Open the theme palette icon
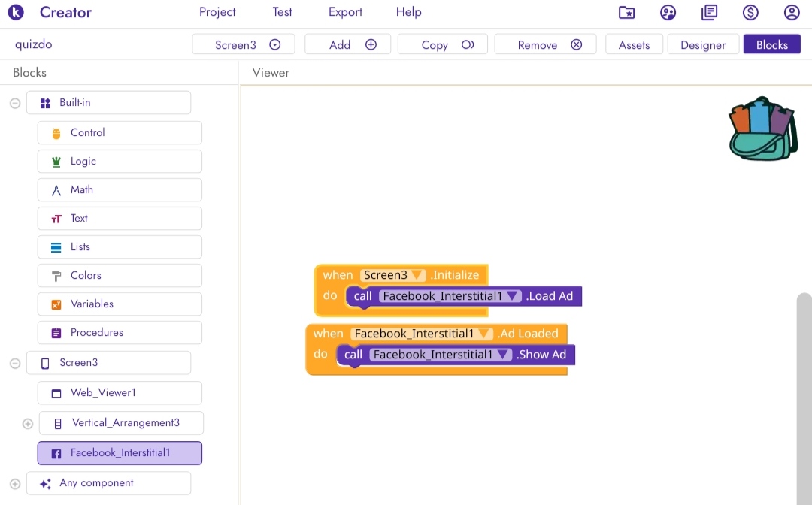 (668, 13)
